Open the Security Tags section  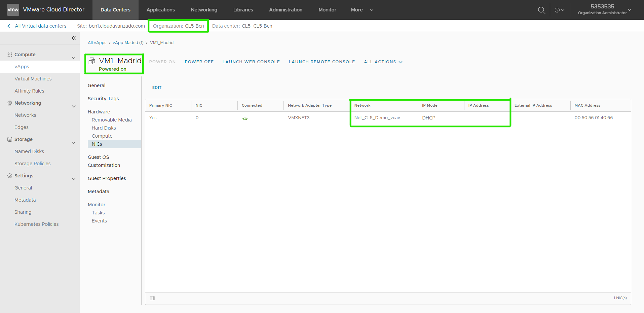pyautogui.click(x=103, y=99)
